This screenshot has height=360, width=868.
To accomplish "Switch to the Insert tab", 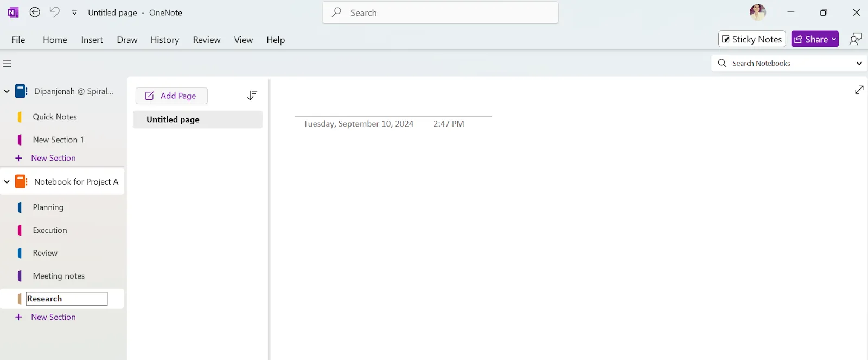I will point(92,40).
